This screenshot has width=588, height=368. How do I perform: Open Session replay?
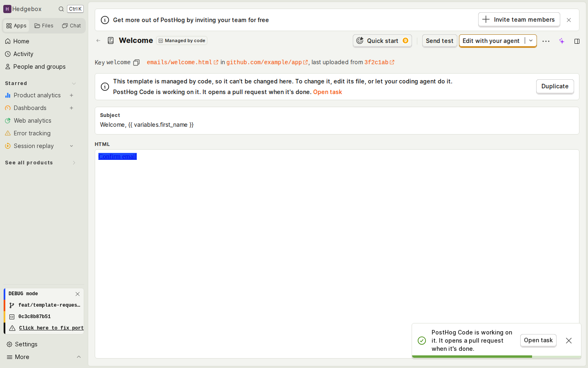click(34, 146)
